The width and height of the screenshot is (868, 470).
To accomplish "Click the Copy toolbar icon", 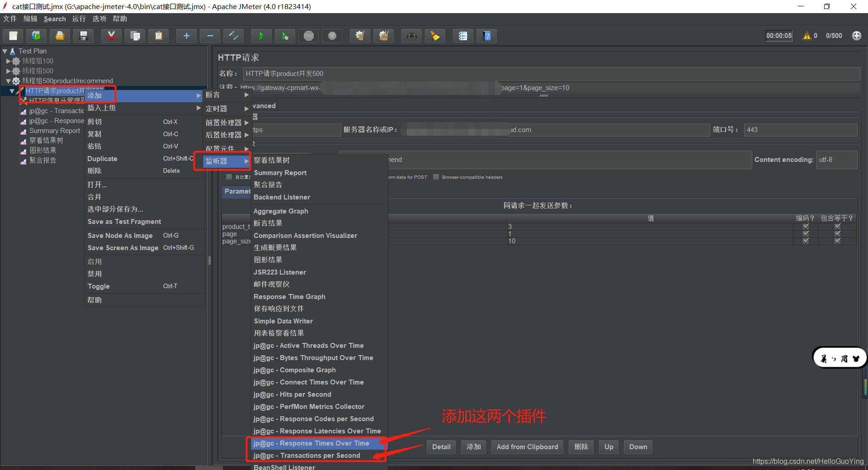I will [135, 36].
